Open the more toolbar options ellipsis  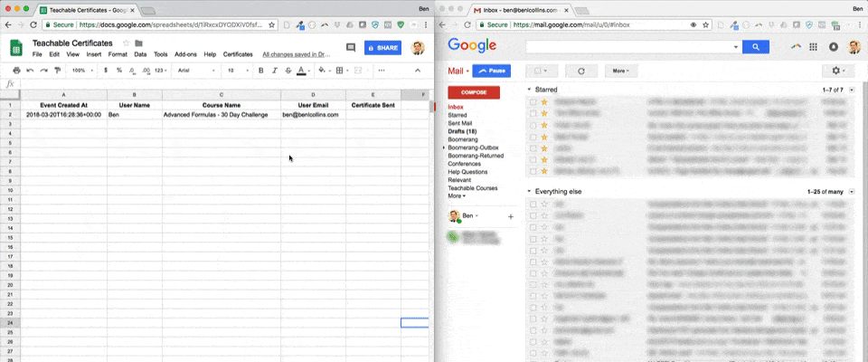(x=382, y=71)
